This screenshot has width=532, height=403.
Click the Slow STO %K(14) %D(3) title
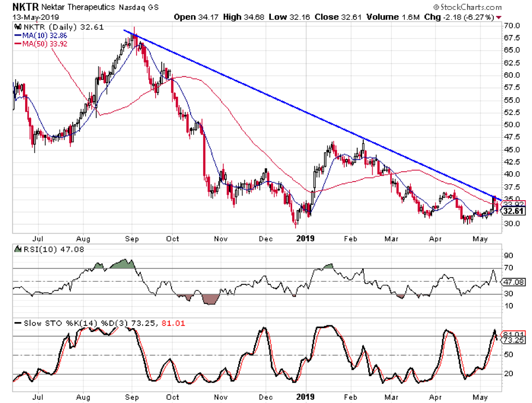pos(76,323)
